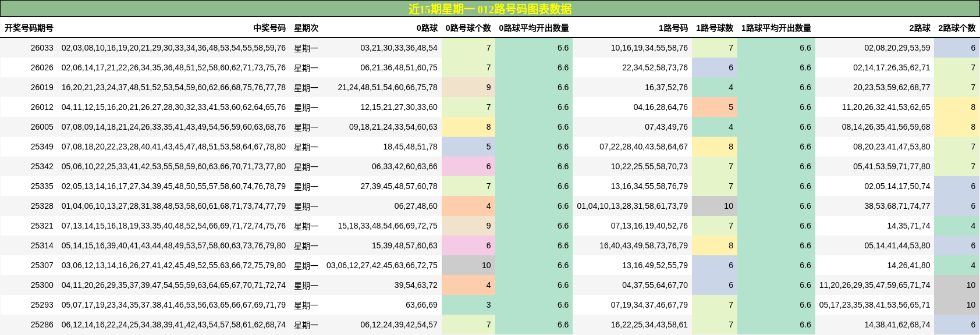
Task: Select 2路球 cell 20,23,53,59,62,68,77
Action: pos(892,87)
